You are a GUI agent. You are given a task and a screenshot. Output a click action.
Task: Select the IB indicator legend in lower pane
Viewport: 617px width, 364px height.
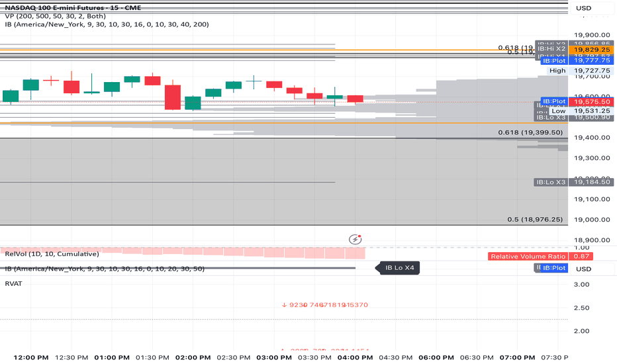(105, 269)
